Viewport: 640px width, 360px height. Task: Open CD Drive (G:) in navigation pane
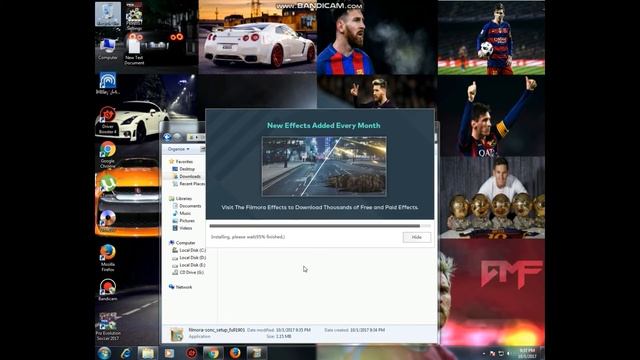point(188,272)
